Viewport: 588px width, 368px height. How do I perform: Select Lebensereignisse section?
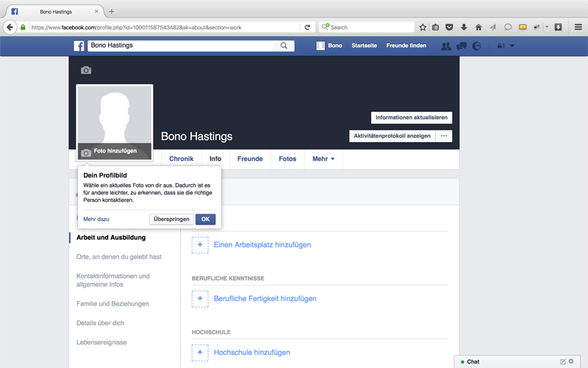point(101,342)
